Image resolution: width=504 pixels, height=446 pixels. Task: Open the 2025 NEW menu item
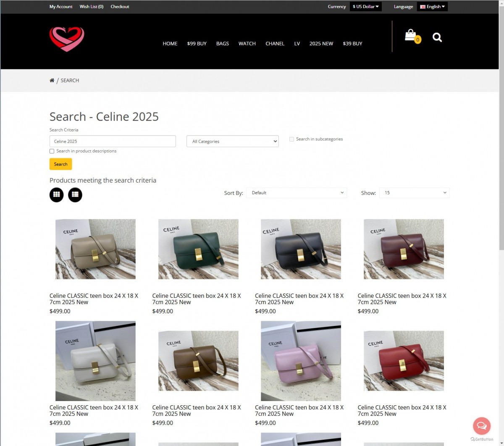pos(321,44)
